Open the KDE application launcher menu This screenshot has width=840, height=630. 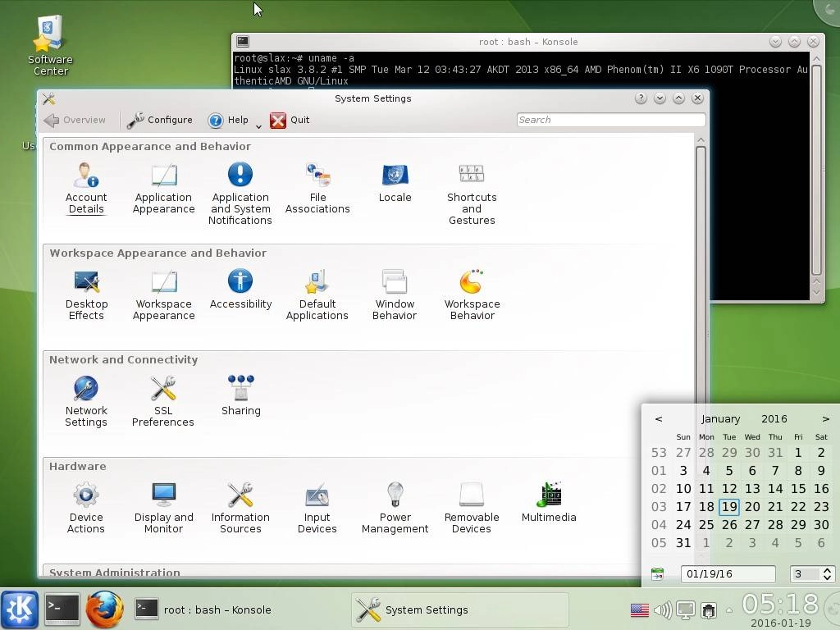coord(20,609)
